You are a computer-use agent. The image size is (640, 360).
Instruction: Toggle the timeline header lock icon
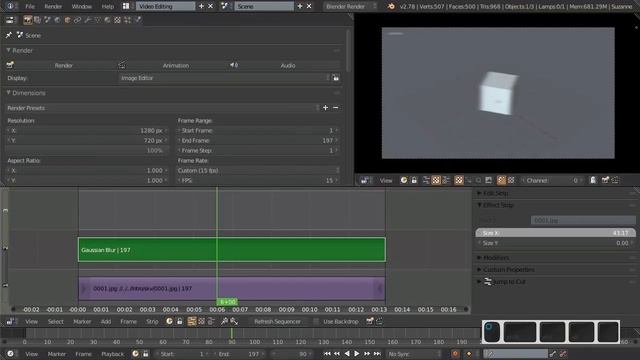click(x=145, y=354)
